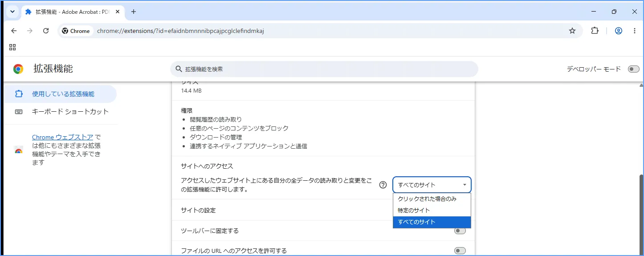
Task: Click the address bar URL text
Action: [180, 31]
